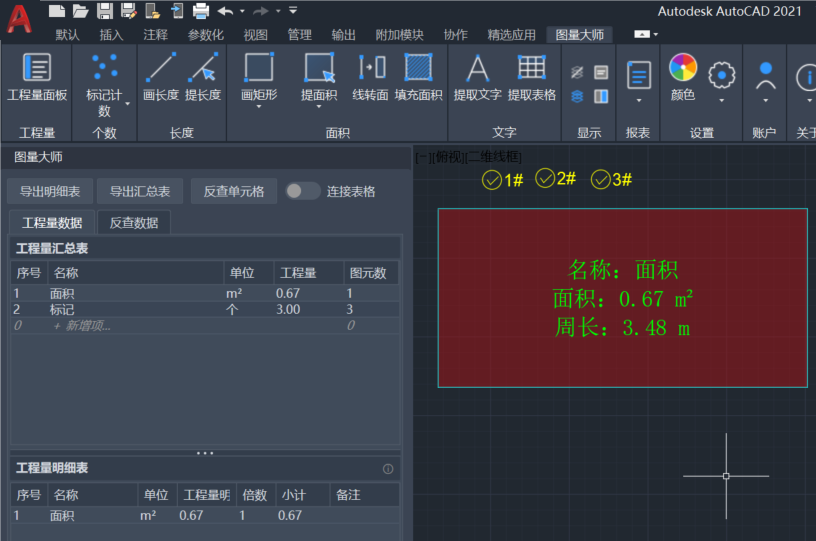This screenshot has height=541, width=816.
Task: Expand the Undo history dropdown arrow
Action: coord(242,10)
